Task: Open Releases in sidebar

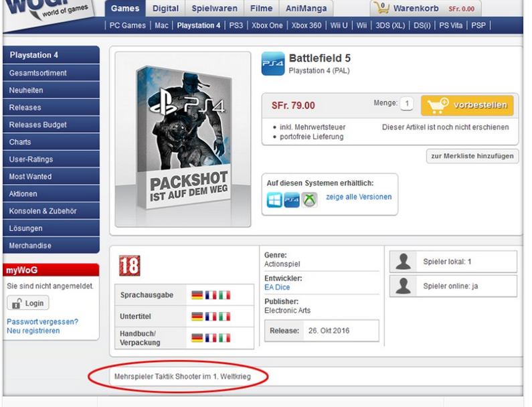Action: 52,108
